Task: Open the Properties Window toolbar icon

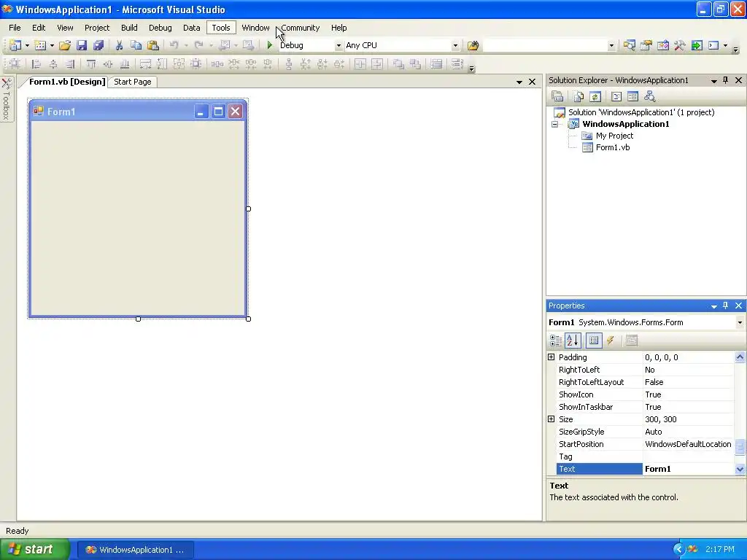Action: tap(646, 45)
